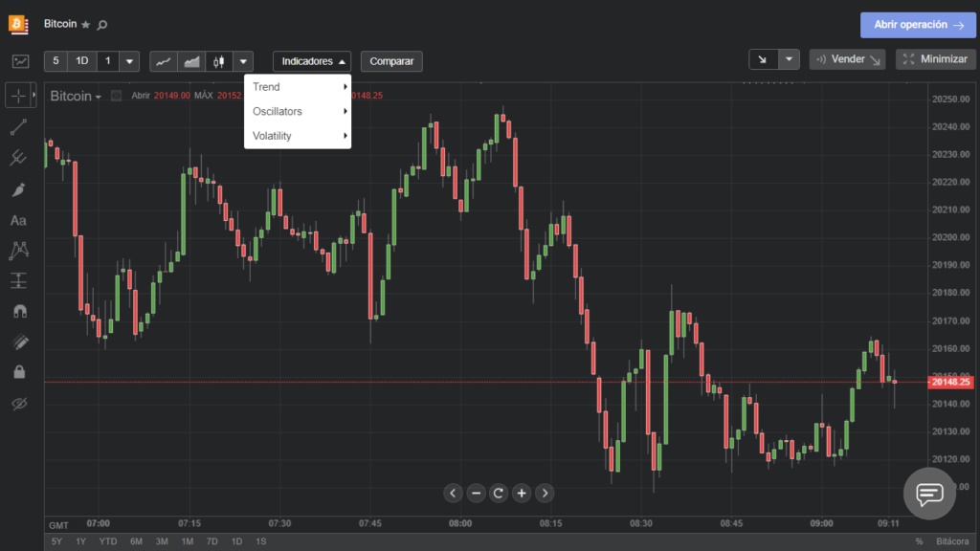Switch to line chart type
Viewport: 980px width, 551px height.
point(164,61)
